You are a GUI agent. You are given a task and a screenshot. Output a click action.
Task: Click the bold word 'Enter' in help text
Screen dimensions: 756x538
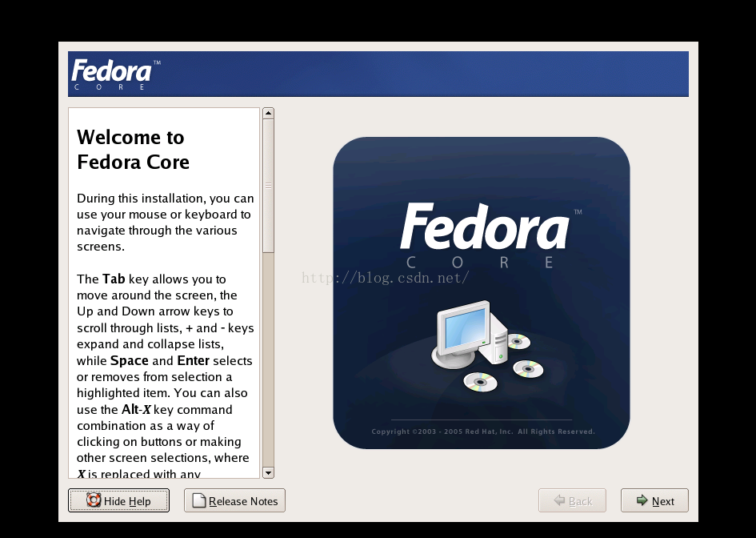point(194,360)
